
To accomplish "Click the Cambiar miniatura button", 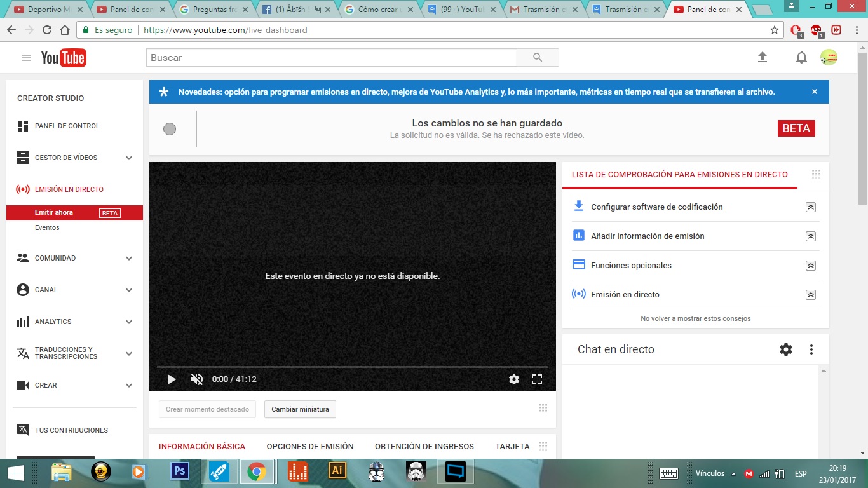I will (300, 409).
